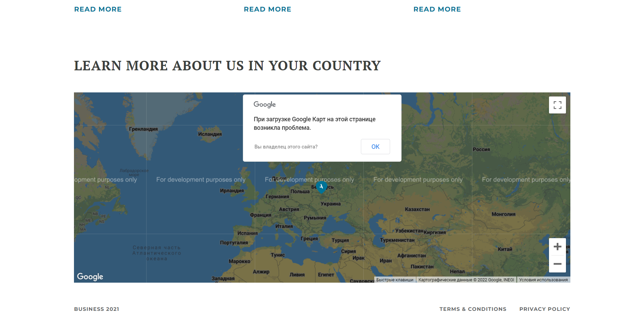Open the first READ MORE link
The height and width of the screenshot is (319, 644).
98,9
